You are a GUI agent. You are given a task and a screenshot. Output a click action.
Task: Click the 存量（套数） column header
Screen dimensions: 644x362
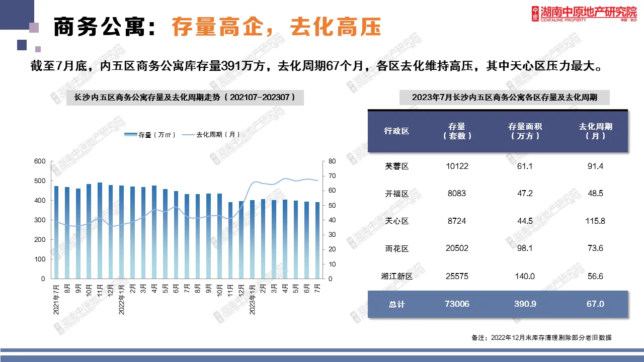[457, 131]
